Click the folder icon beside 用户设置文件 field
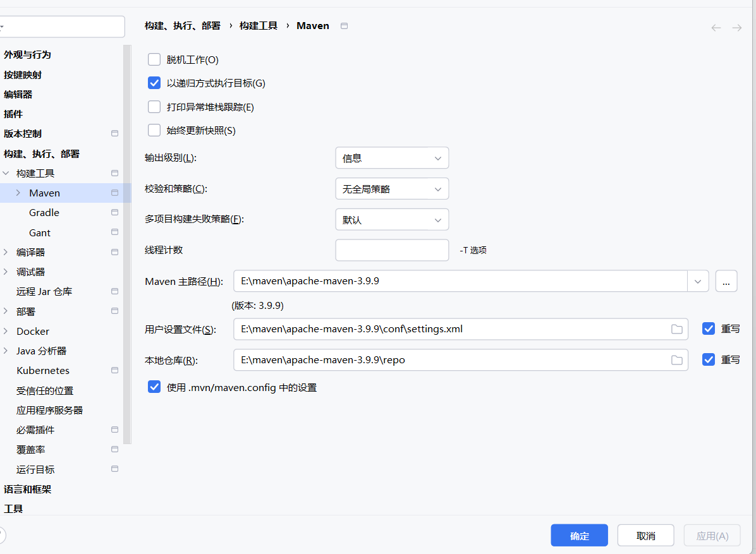Viewport: 756px width, 554px height. click(x=676, y=328)
